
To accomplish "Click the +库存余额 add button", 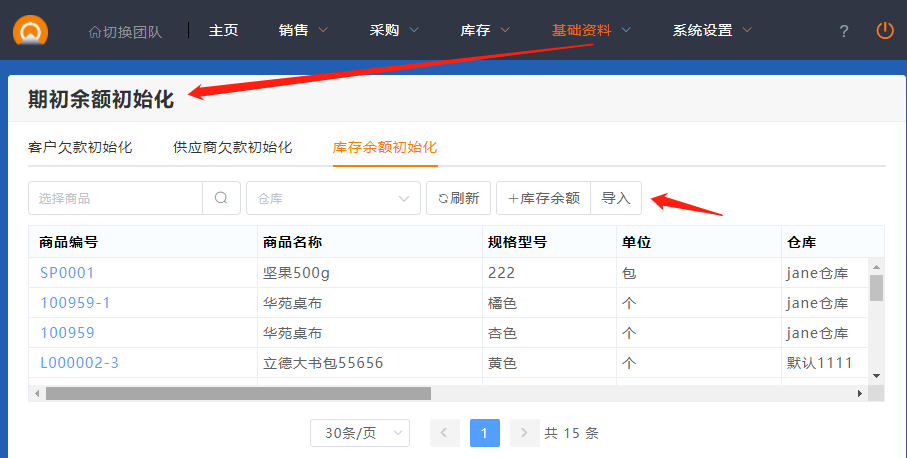I will pos(543,198).
